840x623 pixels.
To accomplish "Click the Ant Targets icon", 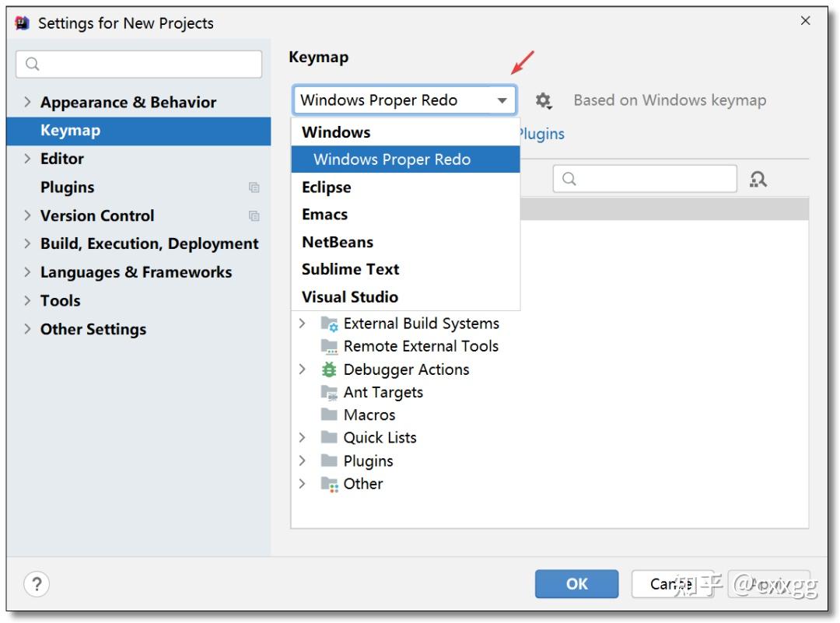I will (x=330, y=392).
